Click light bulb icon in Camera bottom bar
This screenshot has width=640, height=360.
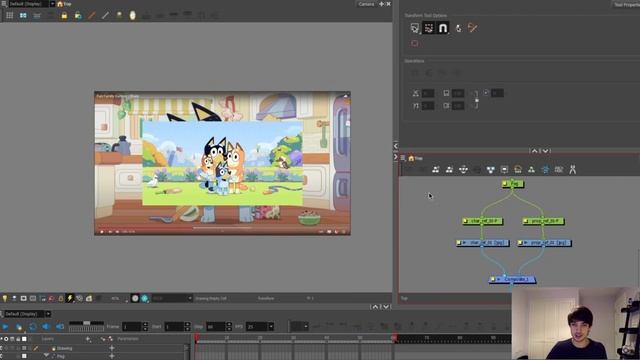(x=4, y=298)
